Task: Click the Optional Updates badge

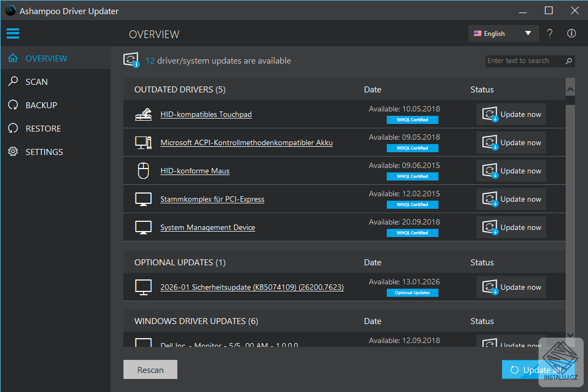Action: (x=412, y=293)
